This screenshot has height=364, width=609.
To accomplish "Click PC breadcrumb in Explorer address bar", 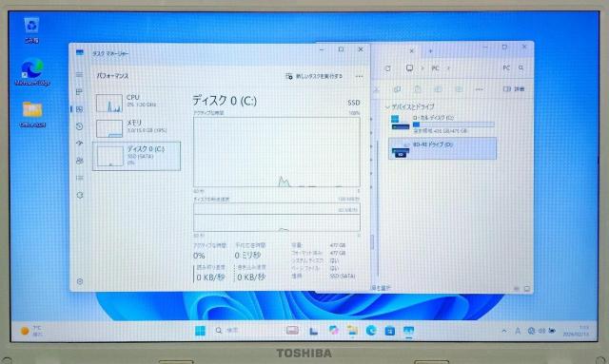I will coord(436,68).
